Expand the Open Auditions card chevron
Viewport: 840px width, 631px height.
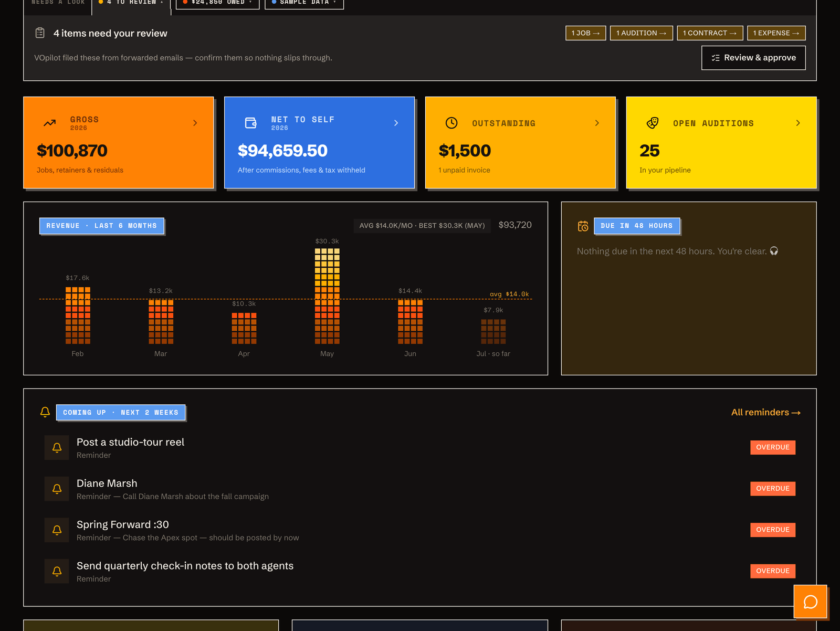798,123
